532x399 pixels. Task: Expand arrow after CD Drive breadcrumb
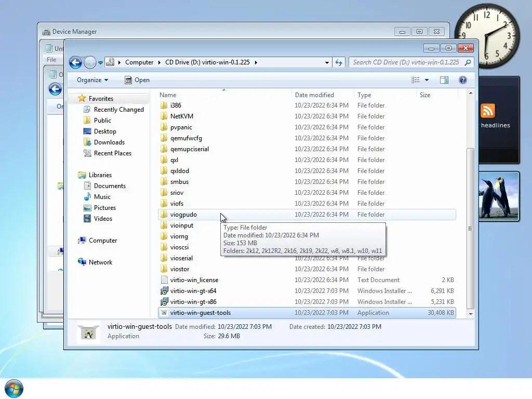coord(256,62)
